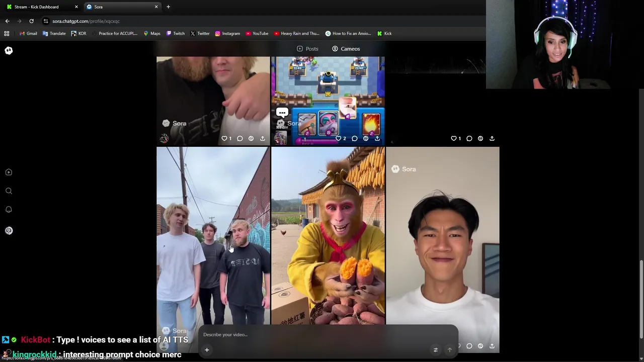Open the notifications bell in Sora sidebar
This screenshot has width=644, height=362.
(x=9, y=210)
